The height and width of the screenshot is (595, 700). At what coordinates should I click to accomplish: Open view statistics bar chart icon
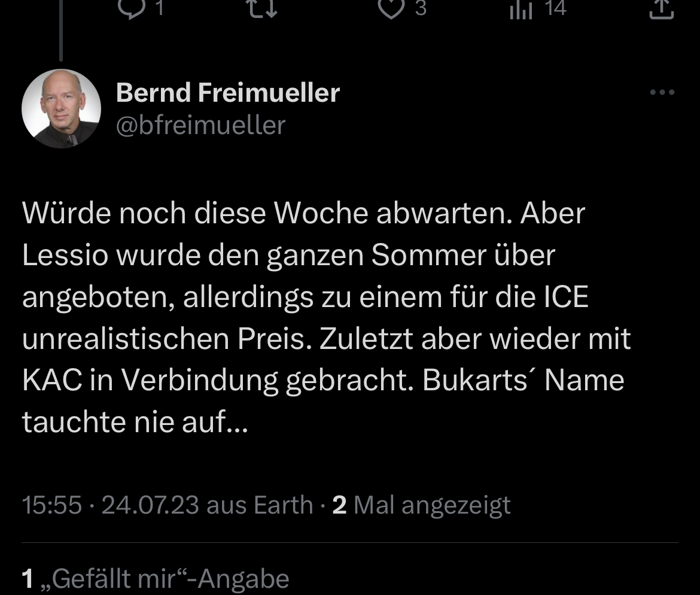(521, 8)
